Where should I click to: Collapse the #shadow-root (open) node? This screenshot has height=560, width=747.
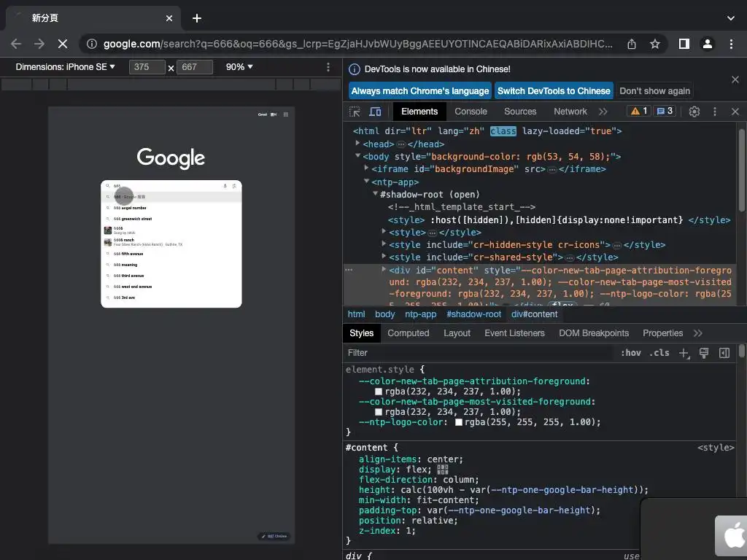tap(376, 193)
